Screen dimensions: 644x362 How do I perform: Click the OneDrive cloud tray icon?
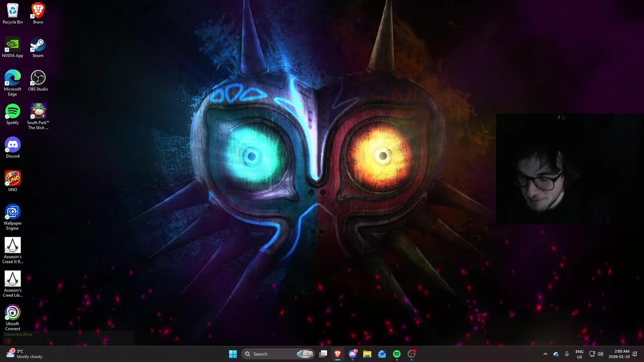pos(556,354)
